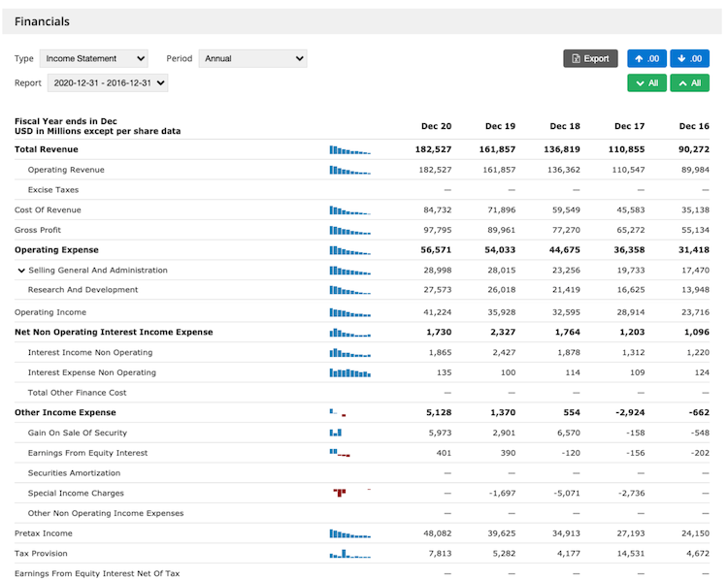Click the Gain On Sale Of Security sparkline

[336, 433]
